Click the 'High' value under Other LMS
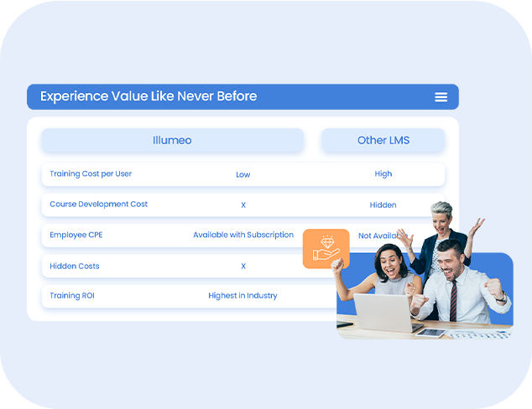The image size is (532, 409). pos(383,173)
